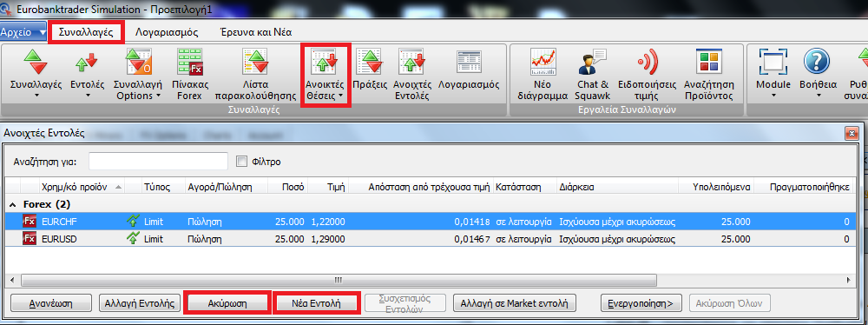This screenshot has height=325, width=868.
Task: Open the Πράξεις trades icon
Action: point(369,61)
